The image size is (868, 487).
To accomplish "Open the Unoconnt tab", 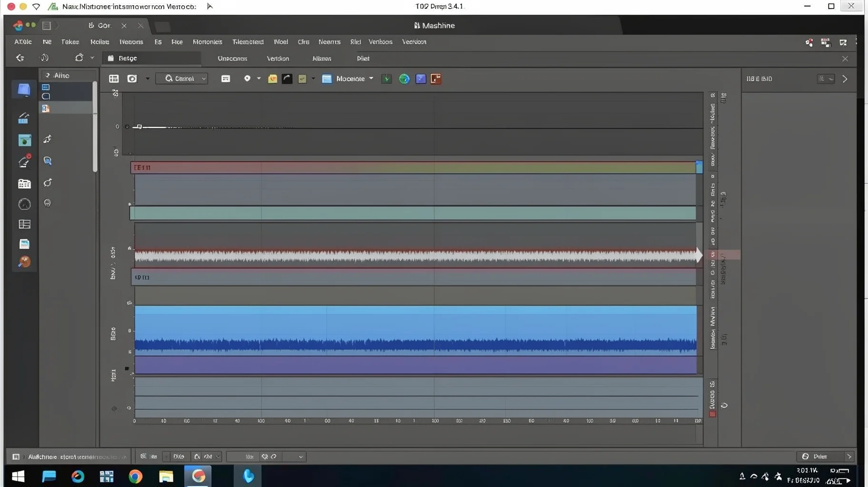I will click(232, 58).
